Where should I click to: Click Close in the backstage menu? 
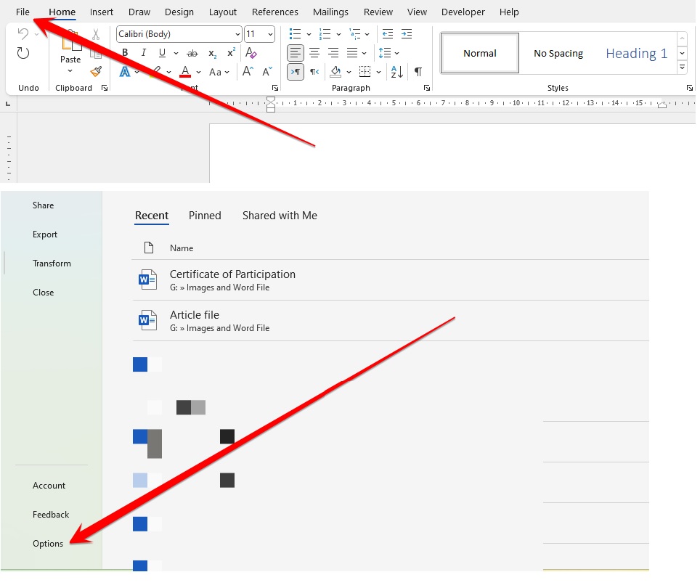pyautogui.click(x=44, y=293)
